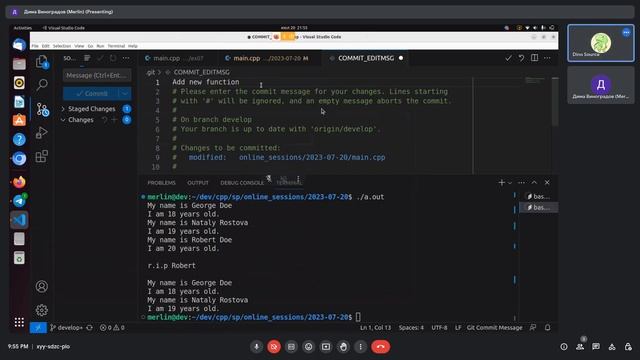
Task: Switch to the DEBUG CONSOLE tab
Action: pos(242,182)
